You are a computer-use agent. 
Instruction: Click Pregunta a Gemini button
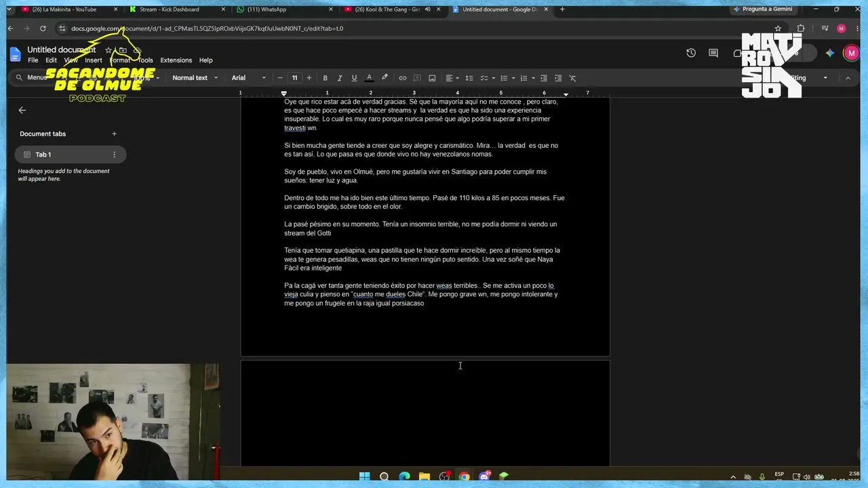point(762,9)
